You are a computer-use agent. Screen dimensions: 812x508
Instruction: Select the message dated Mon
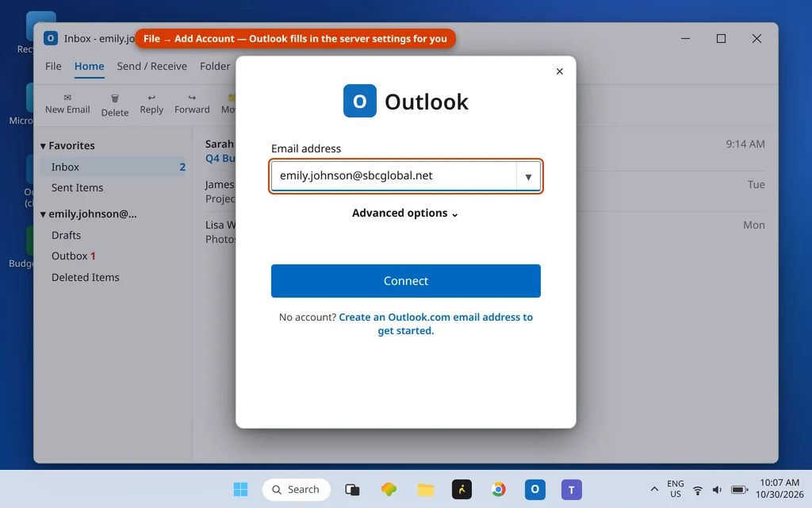pyautogui.click(x=485, y=232)
